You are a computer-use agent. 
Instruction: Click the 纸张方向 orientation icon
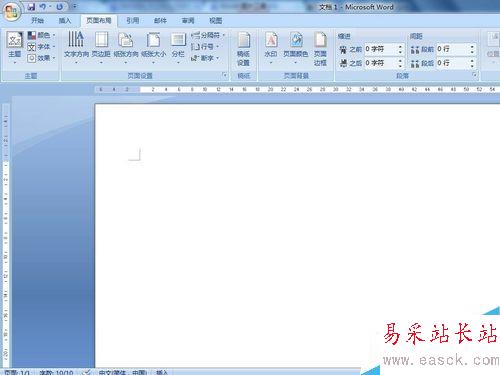(x=126, y=47)
